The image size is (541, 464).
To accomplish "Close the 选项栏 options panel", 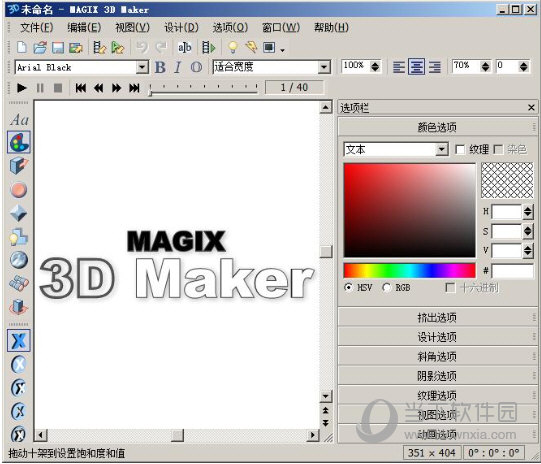I will click(x=531, y=108).
